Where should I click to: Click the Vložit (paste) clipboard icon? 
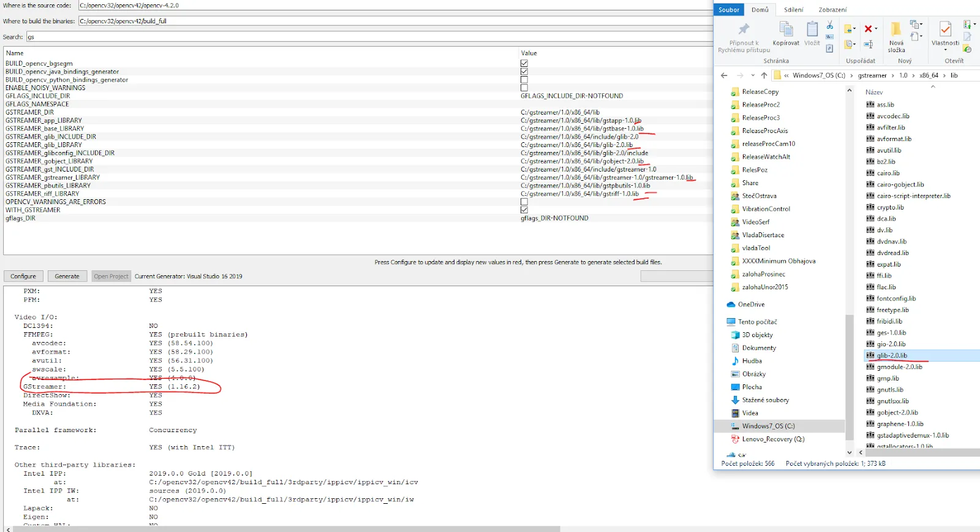[x=812, y=29]
